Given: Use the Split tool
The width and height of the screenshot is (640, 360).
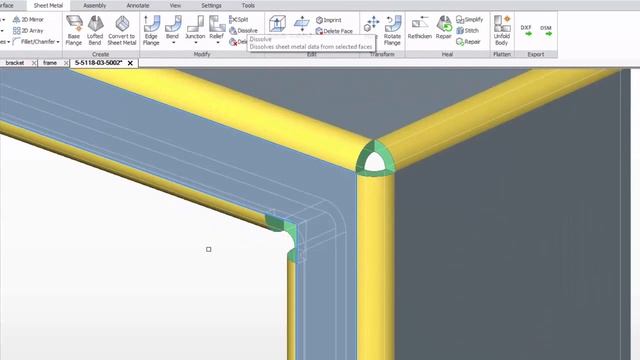Looking at the screenshot, I should click(239, 20).
